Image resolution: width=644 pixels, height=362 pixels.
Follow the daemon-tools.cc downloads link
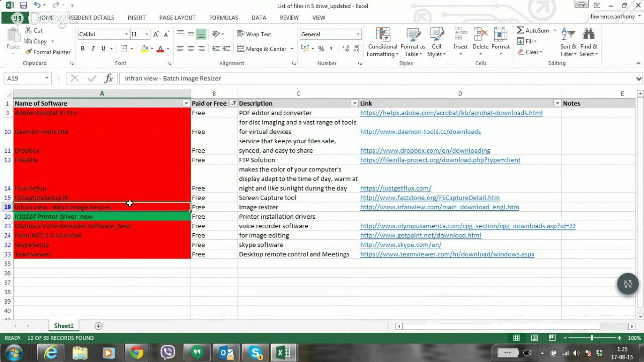[x=421, y=132]
